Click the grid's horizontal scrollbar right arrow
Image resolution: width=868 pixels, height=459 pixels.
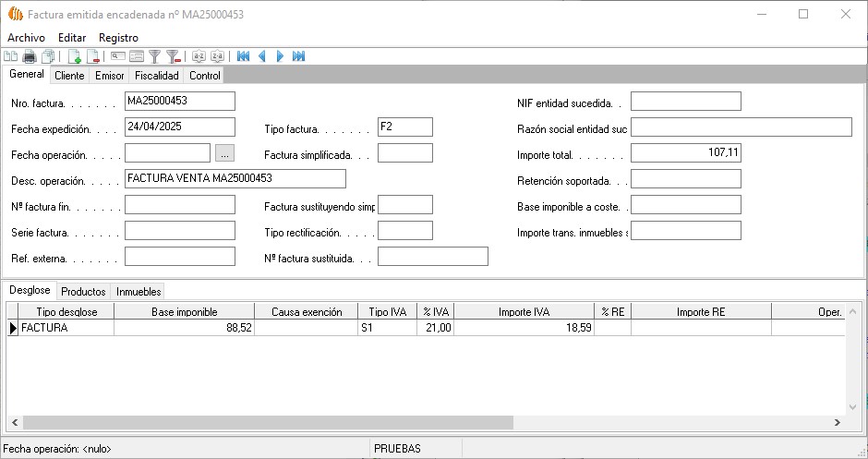[x=837, y=422]
